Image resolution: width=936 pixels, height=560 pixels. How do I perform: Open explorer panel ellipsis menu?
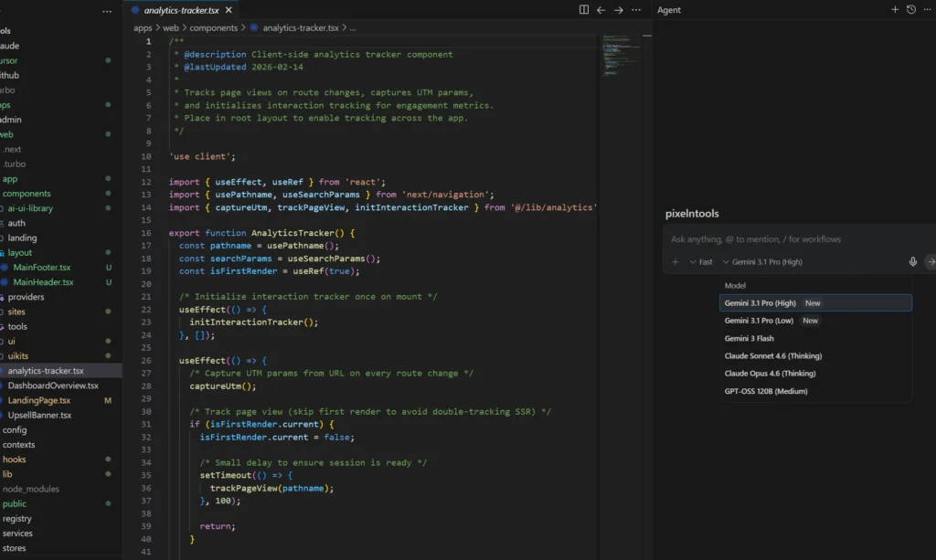click(107, 11)
